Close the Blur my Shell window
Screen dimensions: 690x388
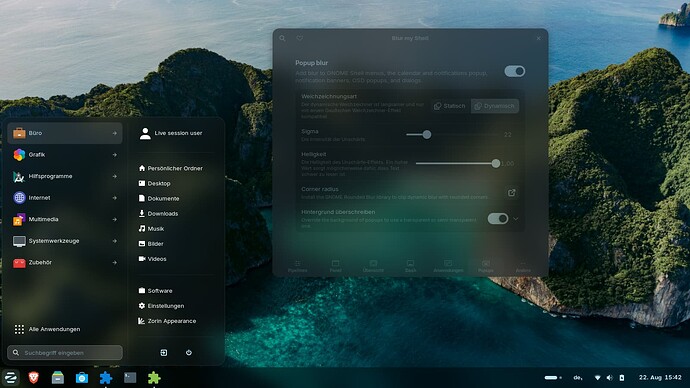click(539, 38)
